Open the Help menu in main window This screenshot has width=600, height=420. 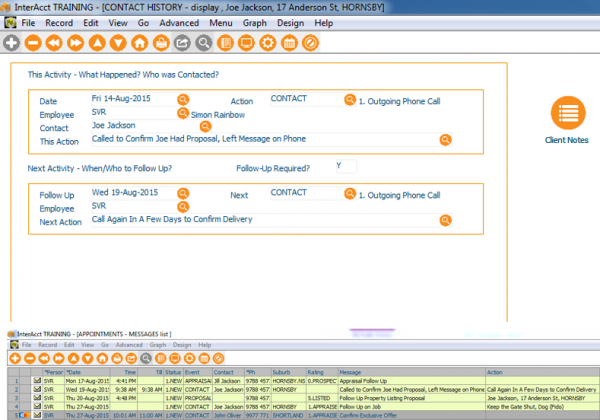tap(324, 23)
